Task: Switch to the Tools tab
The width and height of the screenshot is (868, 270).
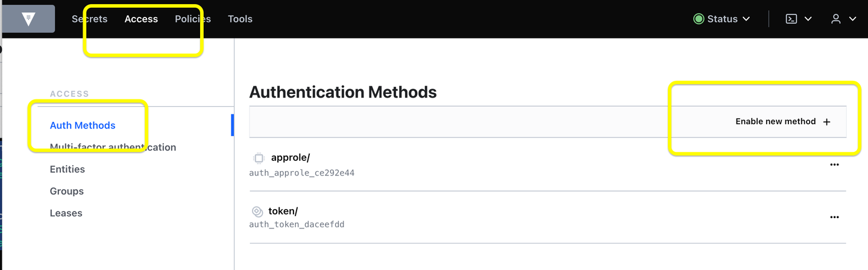Action: [240, 19]
